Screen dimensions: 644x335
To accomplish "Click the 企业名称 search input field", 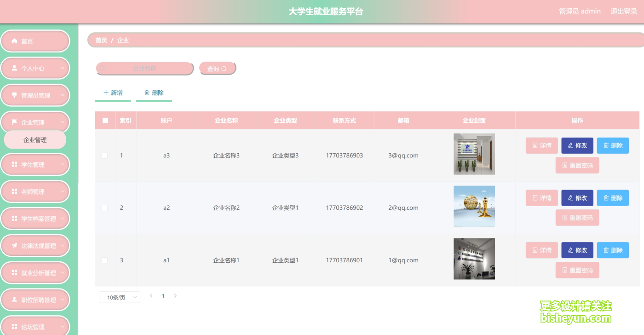I will pyautogui.click(x=145, y=68).
